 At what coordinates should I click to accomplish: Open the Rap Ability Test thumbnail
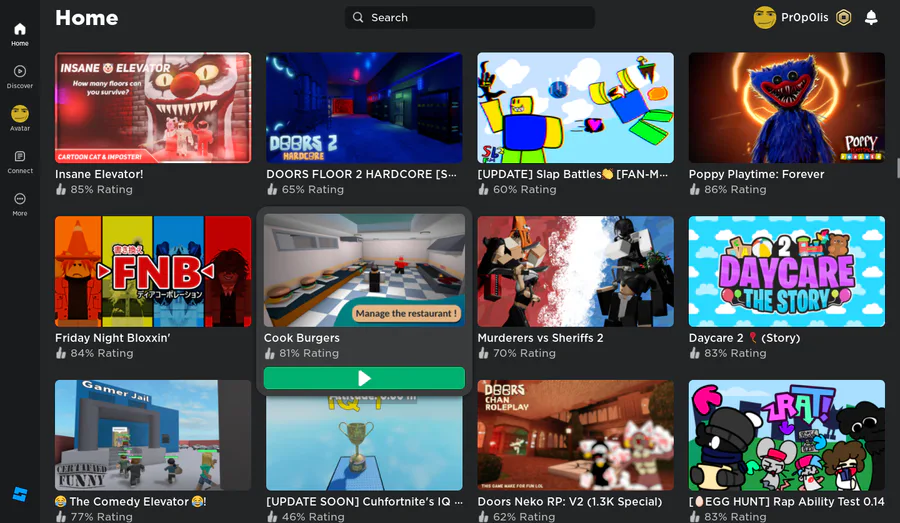pyautogui.click(x=786, y=435)
